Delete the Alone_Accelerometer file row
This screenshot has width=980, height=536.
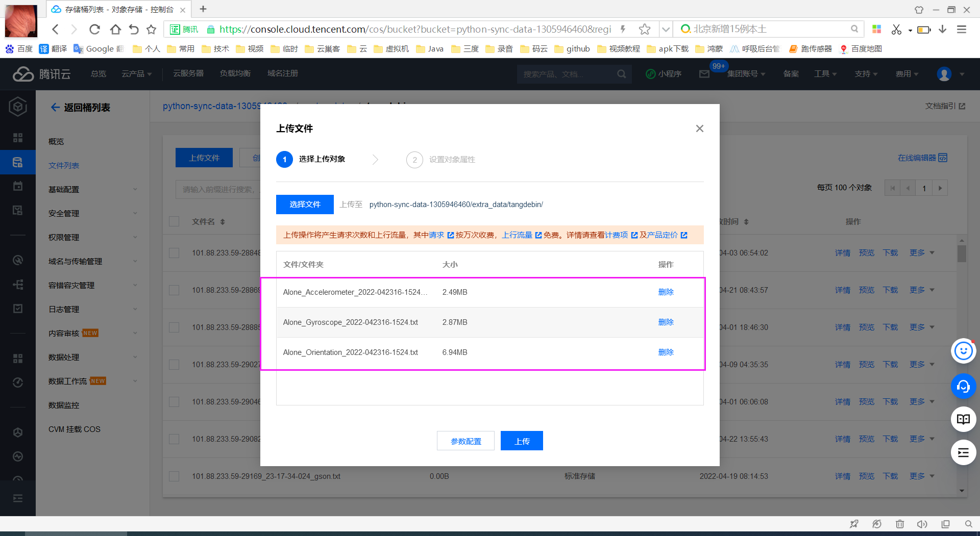(x=666, y=292)
